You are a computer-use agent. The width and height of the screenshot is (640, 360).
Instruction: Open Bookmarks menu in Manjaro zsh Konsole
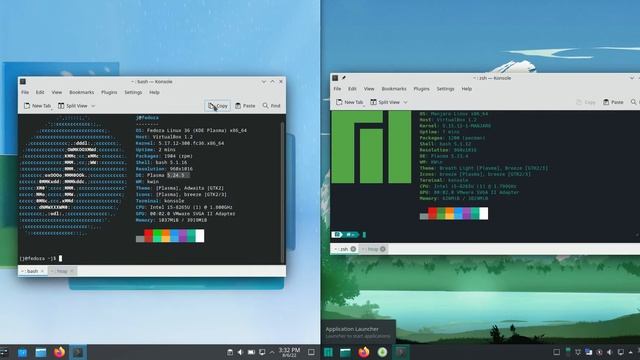coord(394,89)
